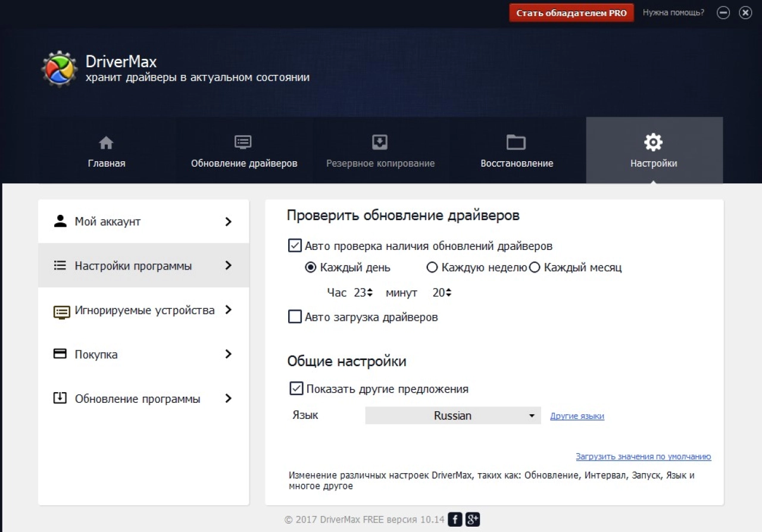Screen dimensions: 762x532
Task: Enable Авто загрузка драйверов checkbox
Action: 295,317
